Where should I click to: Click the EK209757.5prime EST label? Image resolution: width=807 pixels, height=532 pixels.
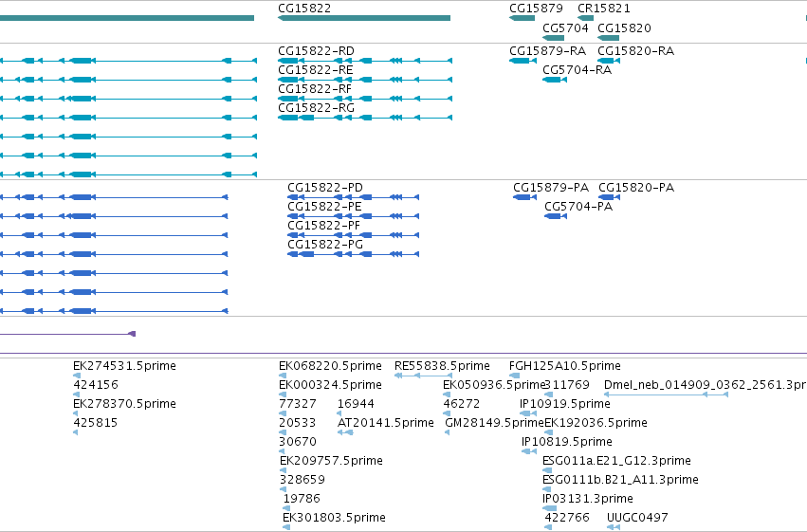[332, 461]
